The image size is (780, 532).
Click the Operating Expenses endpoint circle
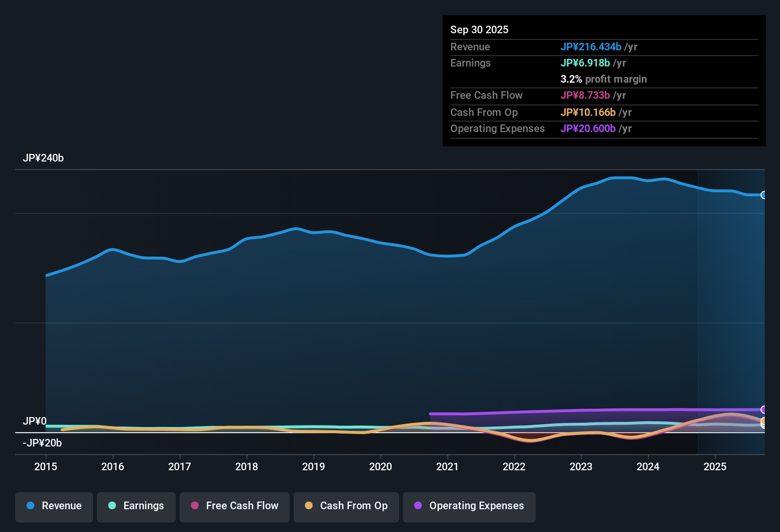tap(764, 408)
